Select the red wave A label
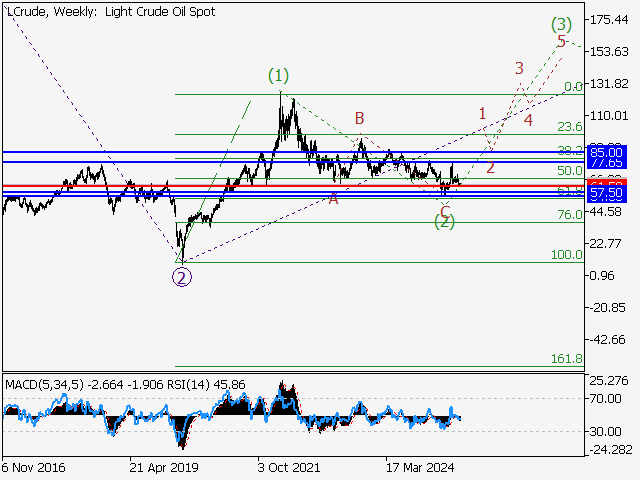The image size is (640, 480). pos(333,200)
